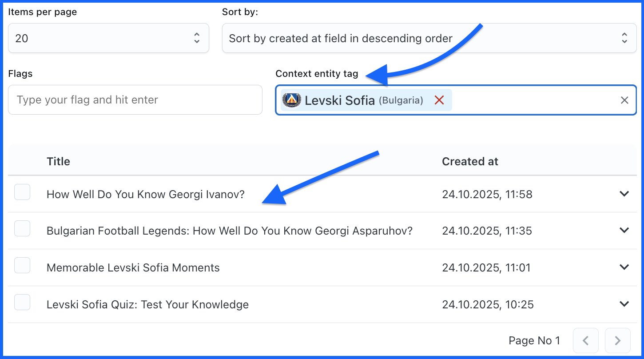The image size is (644, 359).
Task: Expand the Georgi Ivanov quiz row
Action: click(x=624, y=194)
